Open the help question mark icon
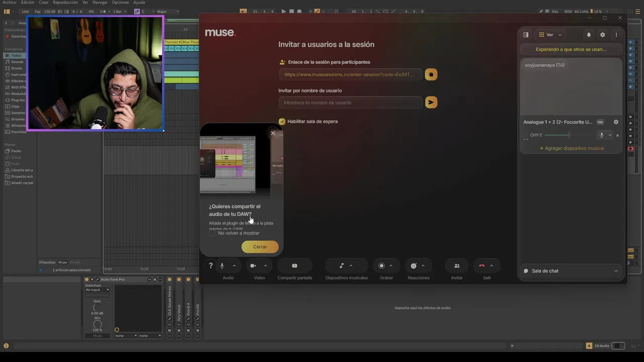 [x=211, y=265]
